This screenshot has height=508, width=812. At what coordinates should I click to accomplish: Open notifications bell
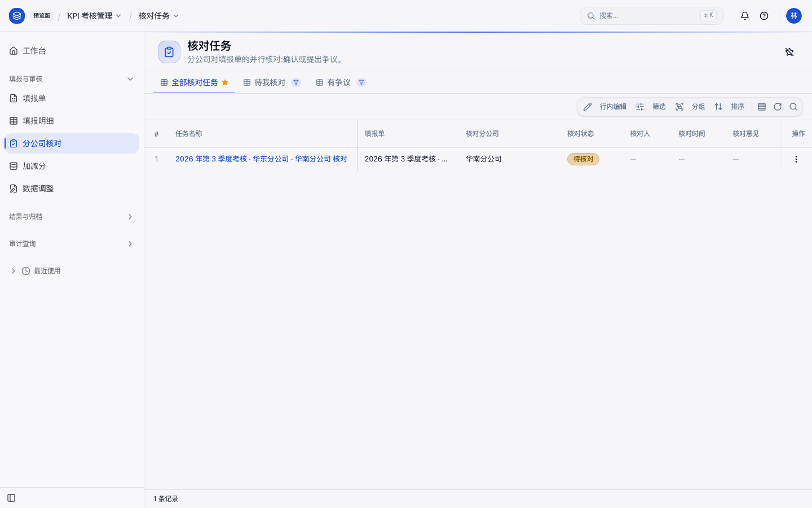(745, 16)
